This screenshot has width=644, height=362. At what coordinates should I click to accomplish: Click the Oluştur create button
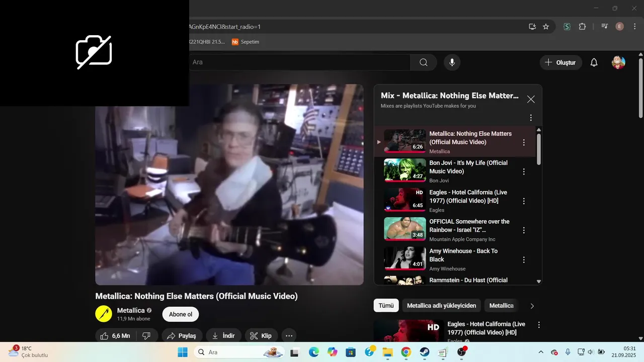pyautogui.click(x=560, y=62)
